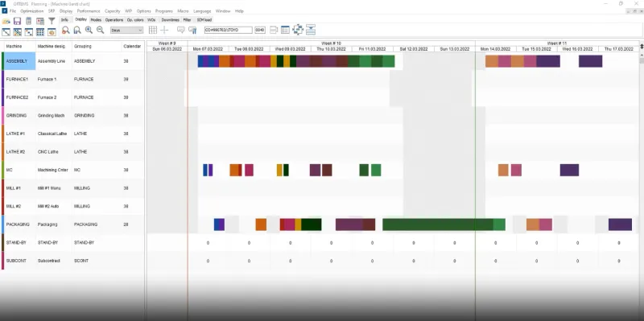644x321 pixels.
Task: Click the blue table grid icon
Action: (x=40, y=31)
